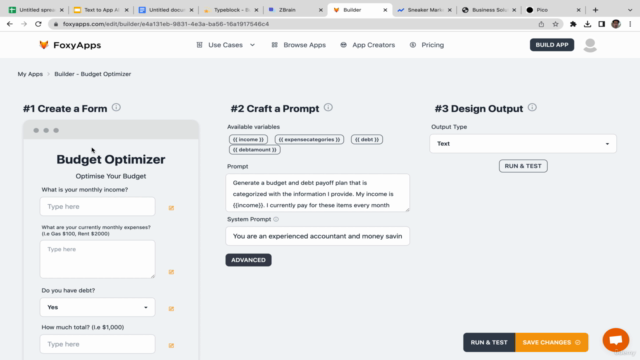The image size is (640, 360).
Task: Toggle the browser side panel icon
Action: click(602, 24)
